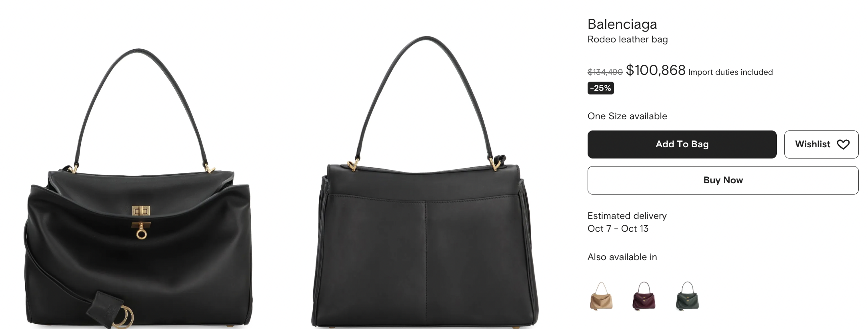This screenshot has width=868, height=329.
Task: Click the Rodeo leather bag product title
Action: pyautogui.click(x=628, y=39)
